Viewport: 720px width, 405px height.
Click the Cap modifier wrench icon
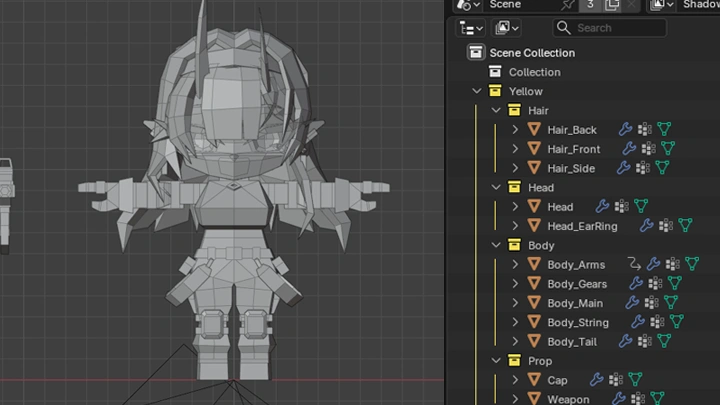click(596, 380)
